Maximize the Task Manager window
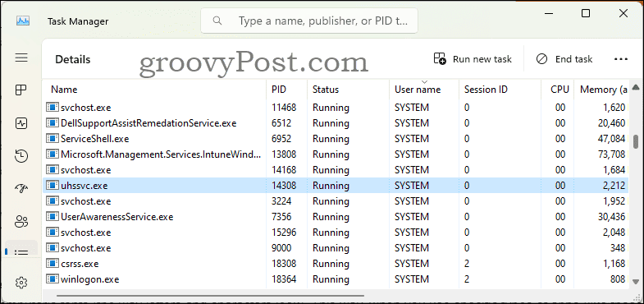 click(586, 13)
